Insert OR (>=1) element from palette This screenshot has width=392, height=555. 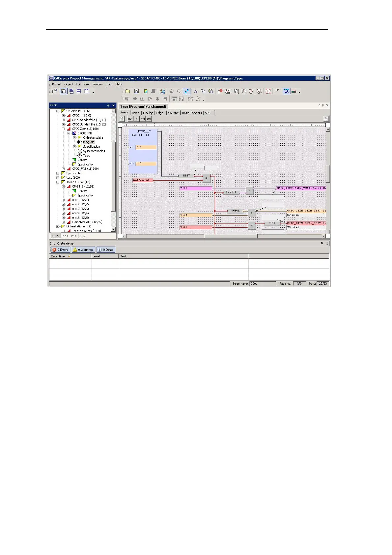(x=143, y=119)
